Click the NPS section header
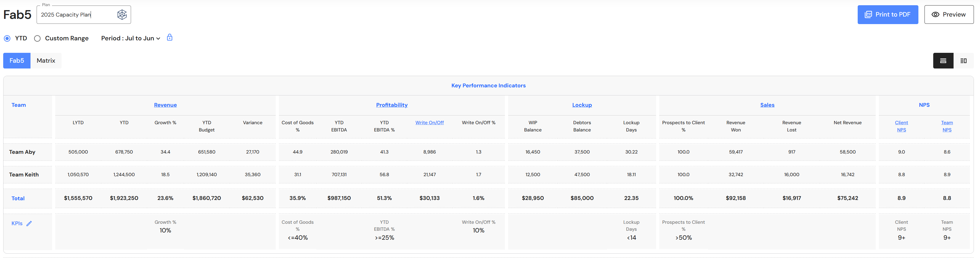Screen dimensions: 980x258 pos(924,105)
